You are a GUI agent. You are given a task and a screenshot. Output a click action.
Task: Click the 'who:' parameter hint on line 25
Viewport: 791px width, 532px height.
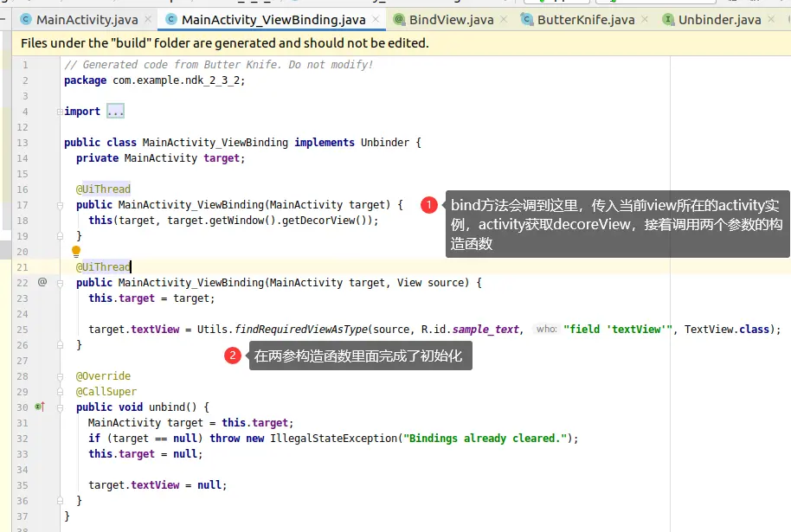[546, 330]
